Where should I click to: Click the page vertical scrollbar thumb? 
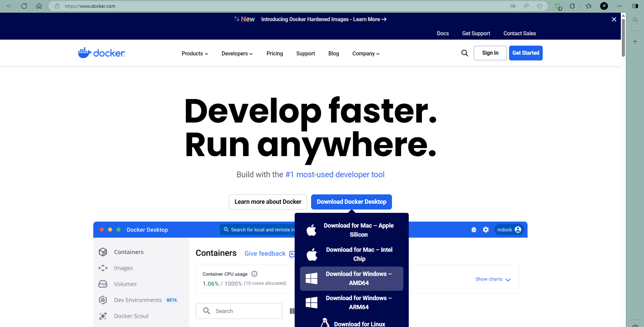point(623,38)
